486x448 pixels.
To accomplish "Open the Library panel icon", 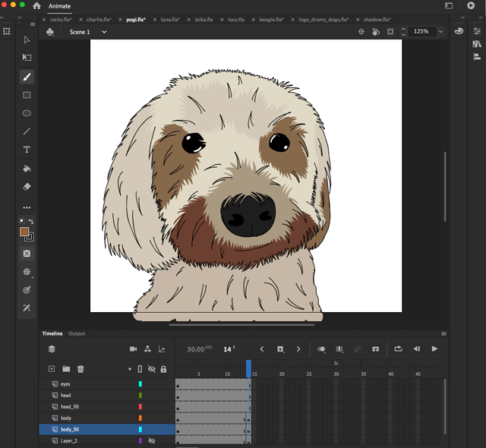I will coord(477,44).
